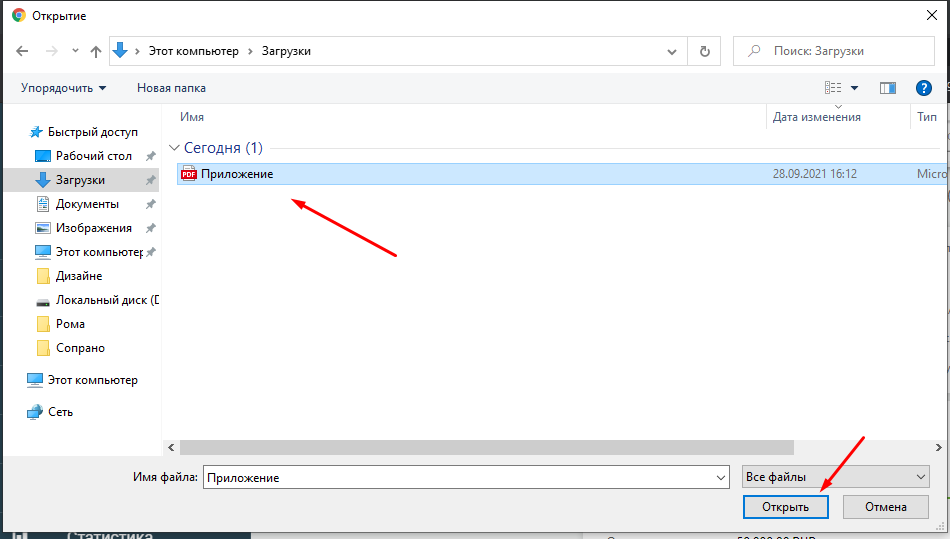Refresh the folder view

(x=705, y=51)
